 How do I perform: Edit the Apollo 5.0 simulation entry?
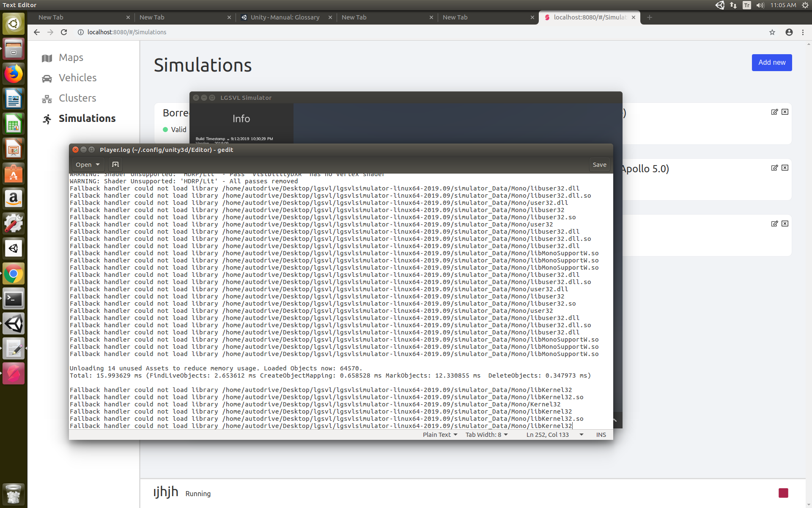coord(774,168)
